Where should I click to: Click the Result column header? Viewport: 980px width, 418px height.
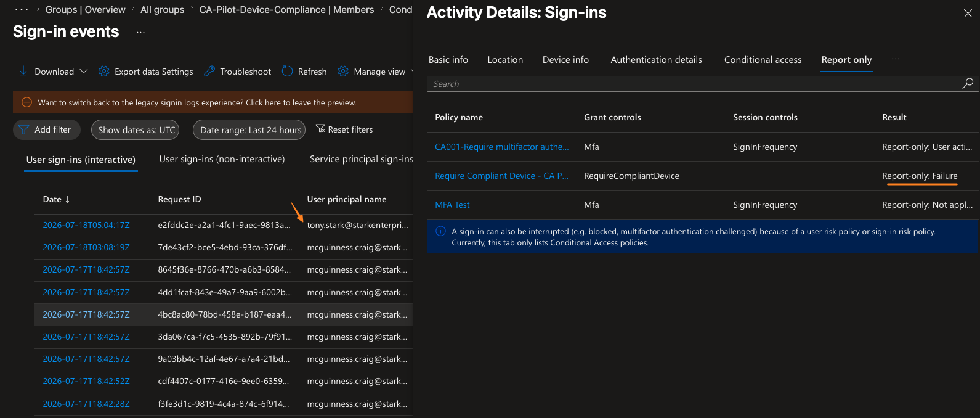(894, 117)
